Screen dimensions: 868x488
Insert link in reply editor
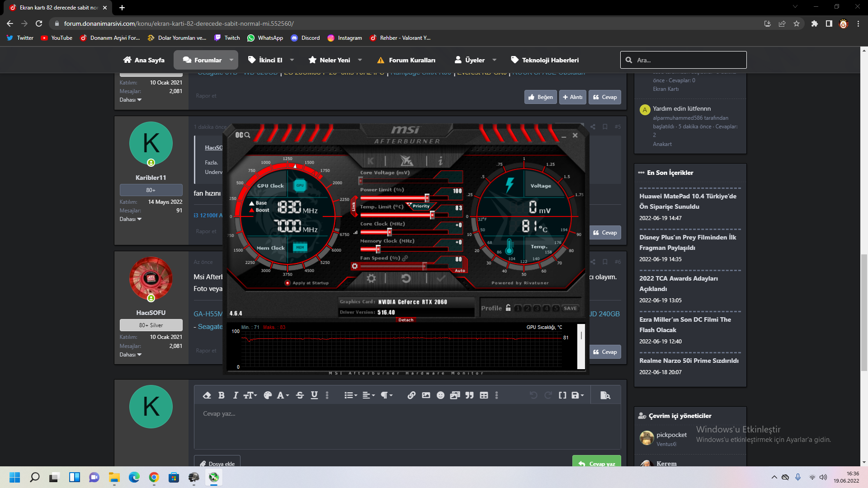tap(411, 395)
